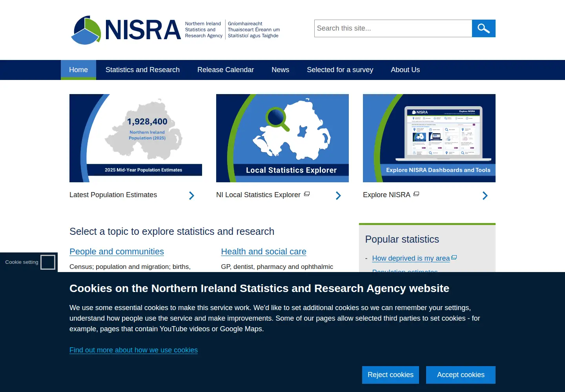Click the magnifier search button
Image resolution: width=565 pixels, height=392 pixels.
tap(483, 28)
